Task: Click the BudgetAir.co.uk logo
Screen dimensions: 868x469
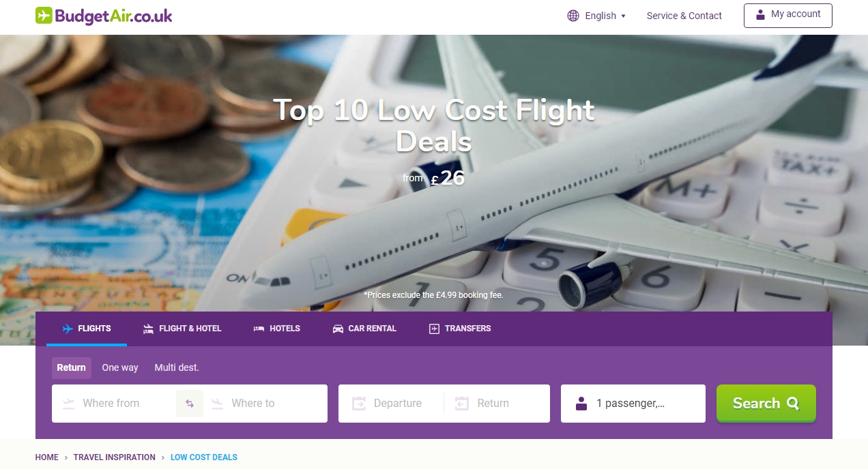Action: [104, 16]
